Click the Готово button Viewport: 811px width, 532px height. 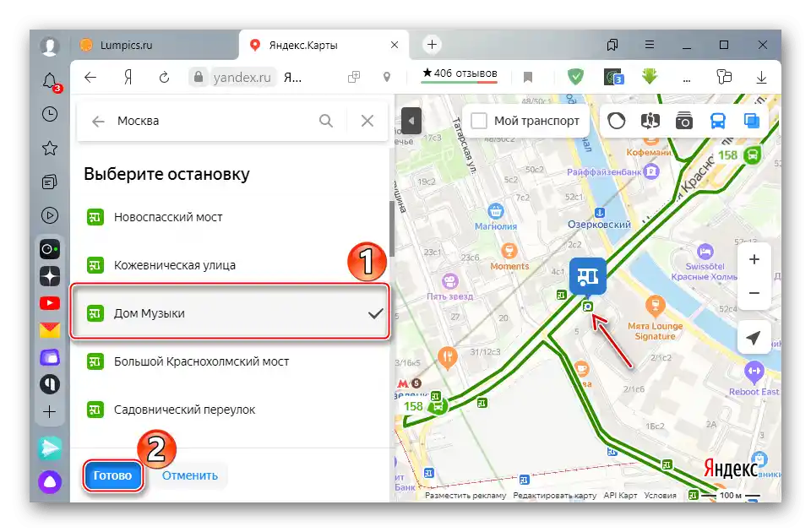click(112, 475)
